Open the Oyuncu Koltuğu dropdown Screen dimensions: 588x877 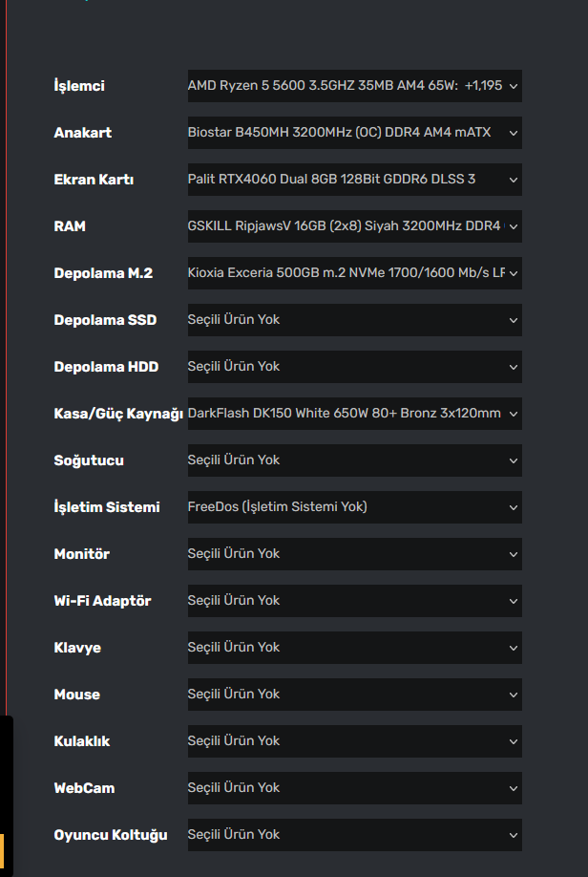click(354, 835)
